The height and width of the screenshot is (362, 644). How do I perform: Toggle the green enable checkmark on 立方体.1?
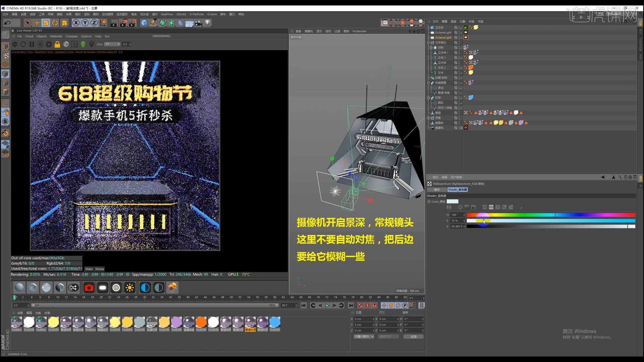click(x=461, y=53)
